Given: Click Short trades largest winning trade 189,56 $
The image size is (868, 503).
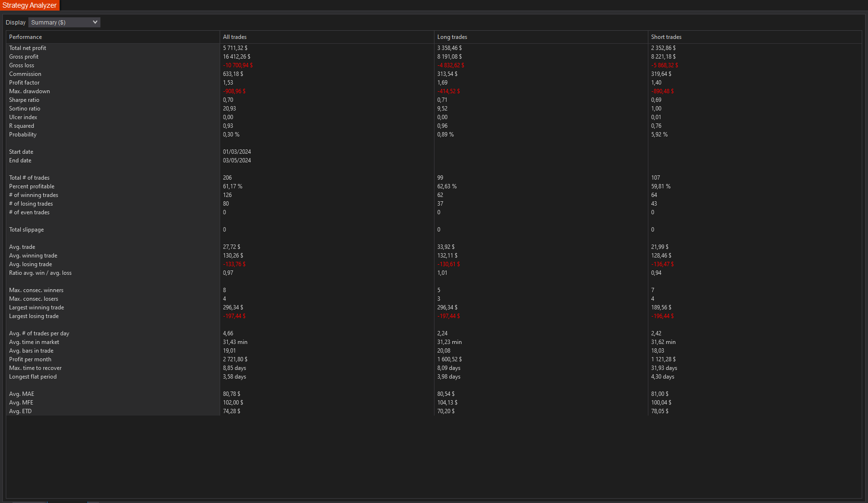Looking at the screenshot, I should pos(661,307).
